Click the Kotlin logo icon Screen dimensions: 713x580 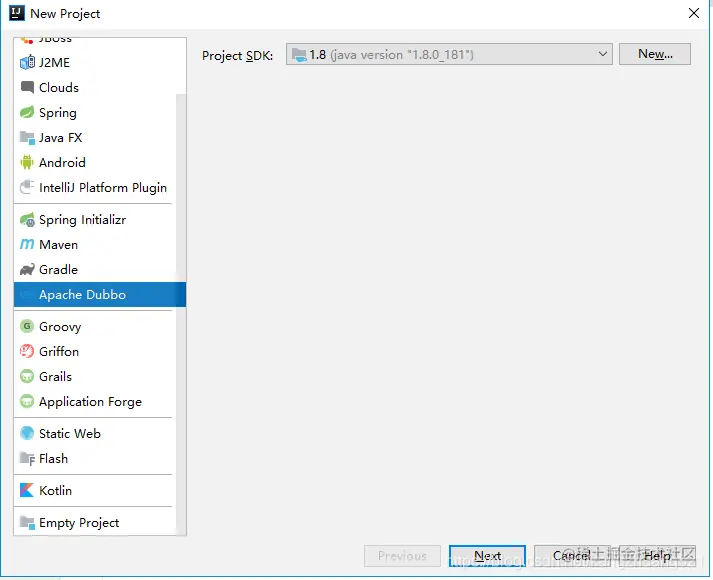[27, 490]
